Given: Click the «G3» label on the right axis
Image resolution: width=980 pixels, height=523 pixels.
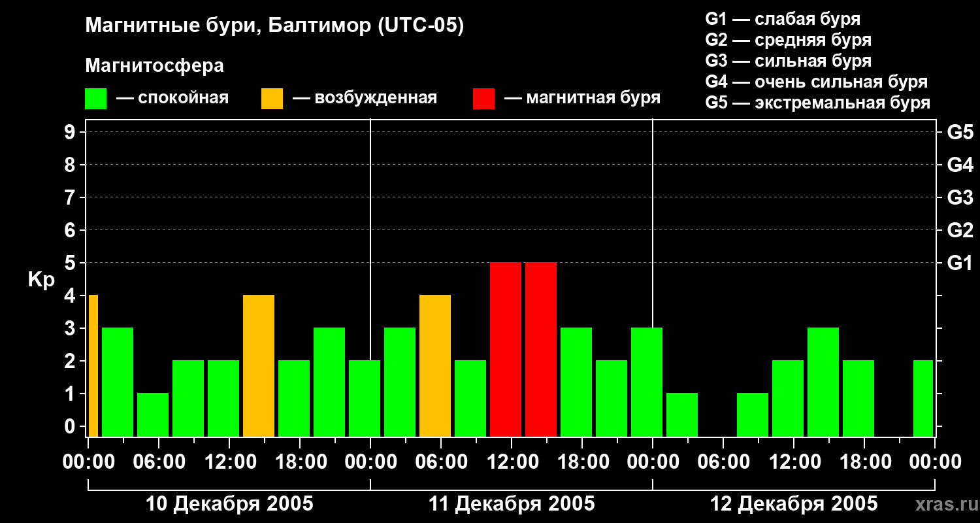Looking at the screenshot, I should coord(960,197).
